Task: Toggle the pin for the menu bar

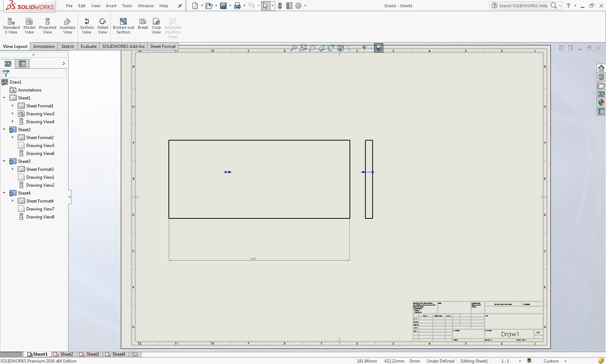Action: click(x=180, y=6)
